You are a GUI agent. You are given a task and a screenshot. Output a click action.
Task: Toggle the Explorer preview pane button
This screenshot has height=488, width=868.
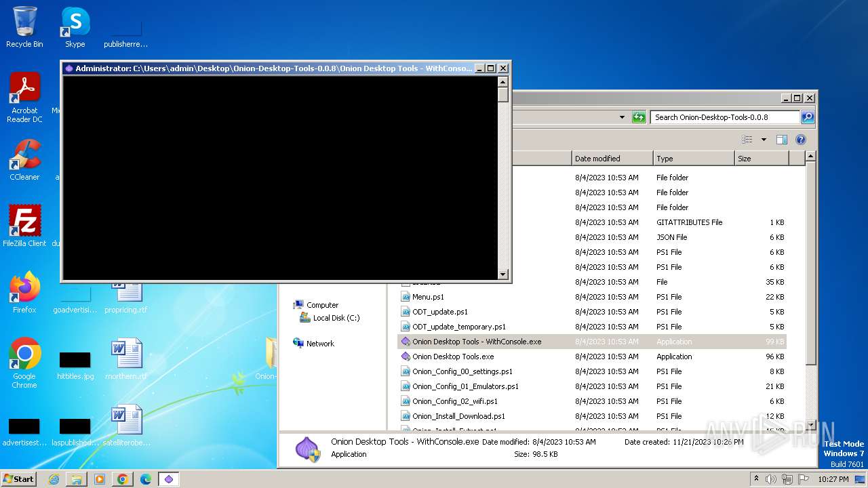pos(782,140)
